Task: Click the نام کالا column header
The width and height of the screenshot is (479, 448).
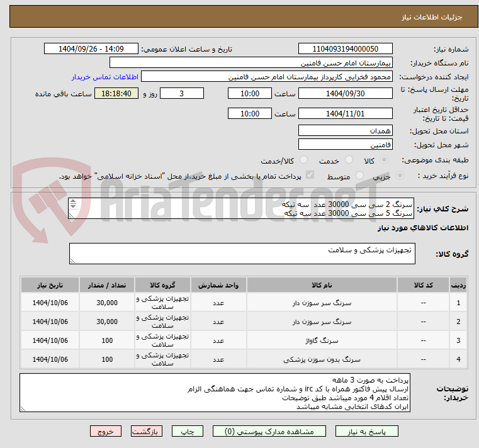Action: (x=322, y=285)
